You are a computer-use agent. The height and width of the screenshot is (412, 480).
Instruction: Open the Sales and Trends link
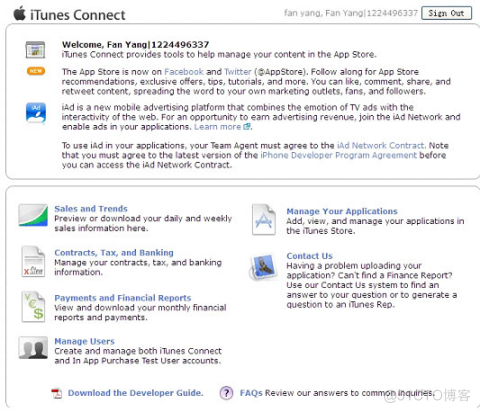(91, 209)
